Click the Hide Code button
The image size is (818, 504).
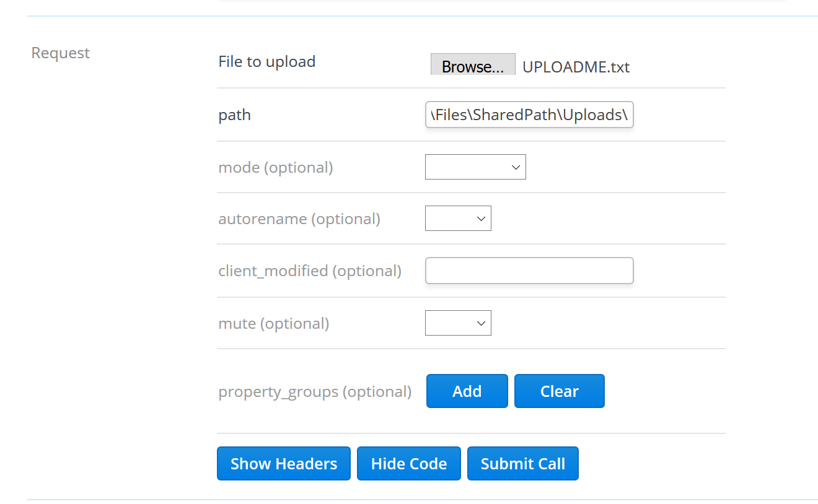[x=409, y=464]
